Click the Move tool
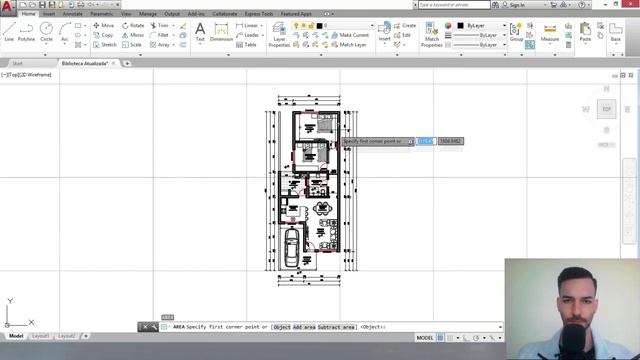Screen dimensions: 640x360 [x=104, y=25]
